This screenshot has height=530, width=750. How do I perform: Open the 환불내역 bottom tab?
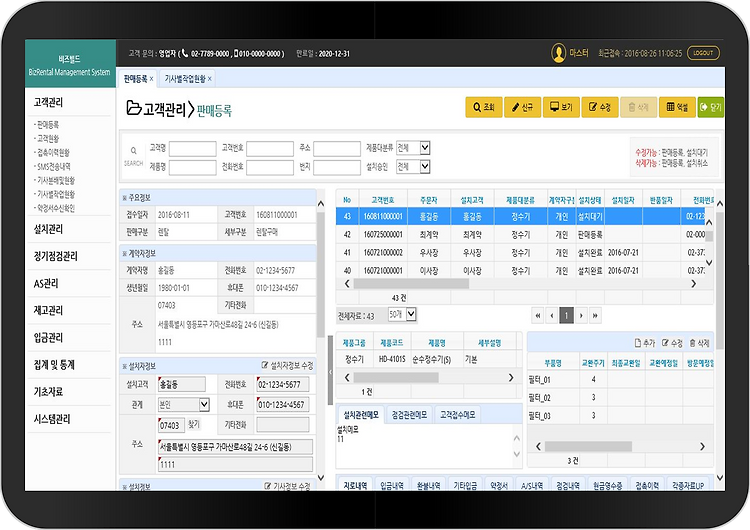tap(428, 485)
